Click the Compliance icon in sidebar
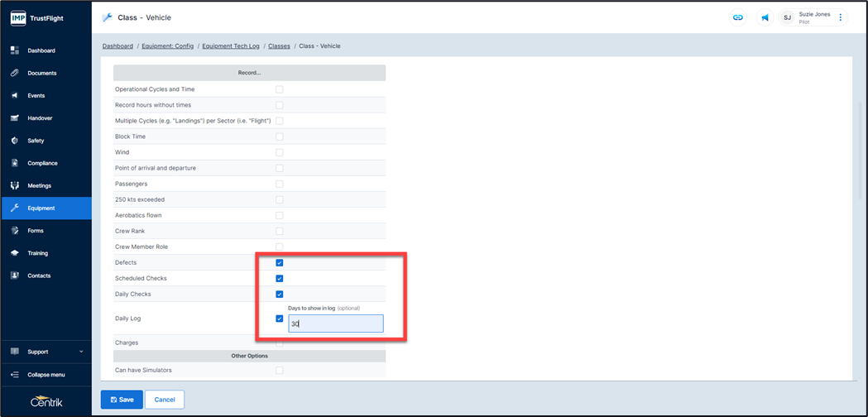This screenshot has height=417, width=868. (x=15, y=163)
